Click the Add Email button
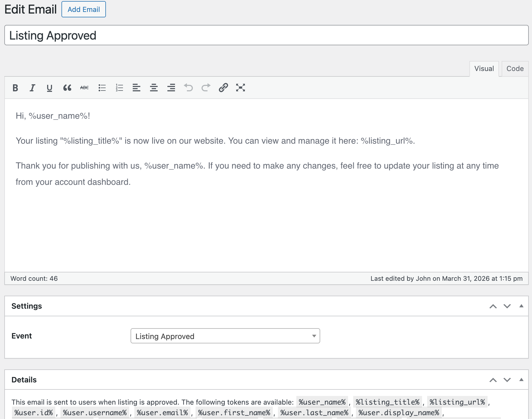Image resolution: width=532 pixels, height=419 pixels. 84,9
